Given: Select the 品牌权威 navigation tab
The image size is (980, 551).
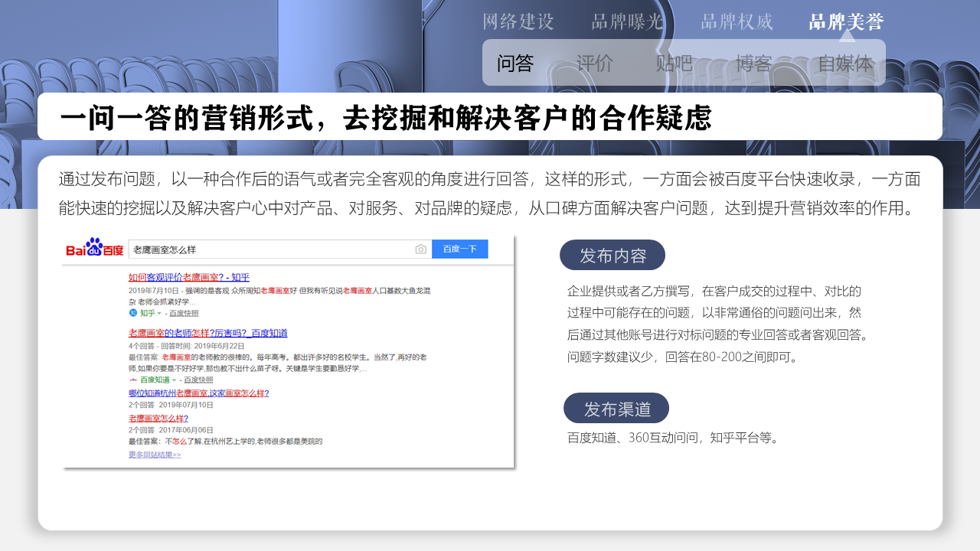Looking at the screenshot, I should (737, 21).
